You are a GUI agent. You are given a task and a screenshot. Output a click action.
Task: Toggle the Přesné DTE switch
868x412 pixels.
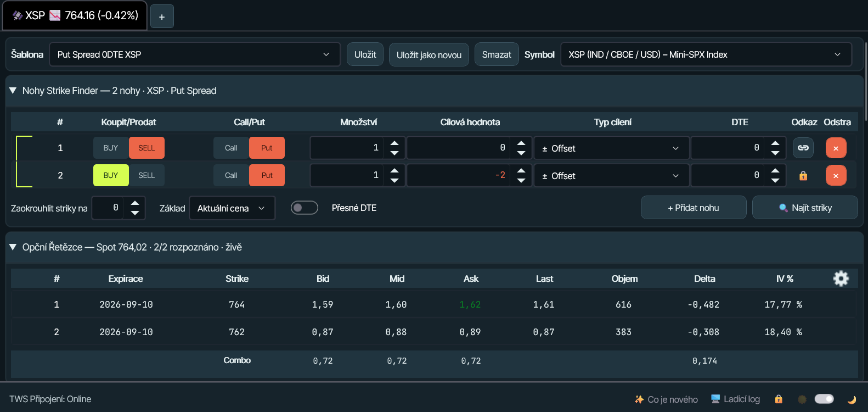pyautogui.click(x=305, y=208)
